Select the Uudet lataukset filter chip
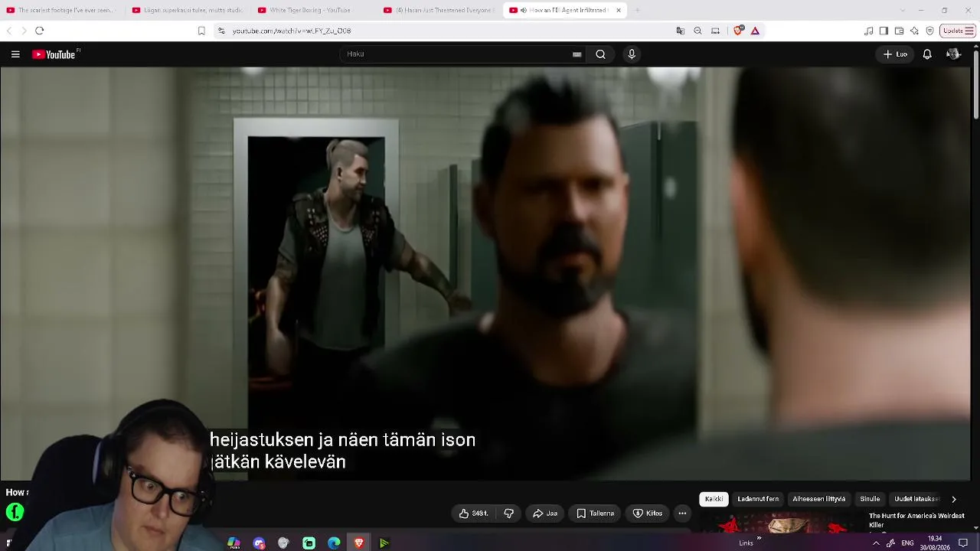Image resolution: width=980 pixels, height=551 pixels. pos(916,499)
